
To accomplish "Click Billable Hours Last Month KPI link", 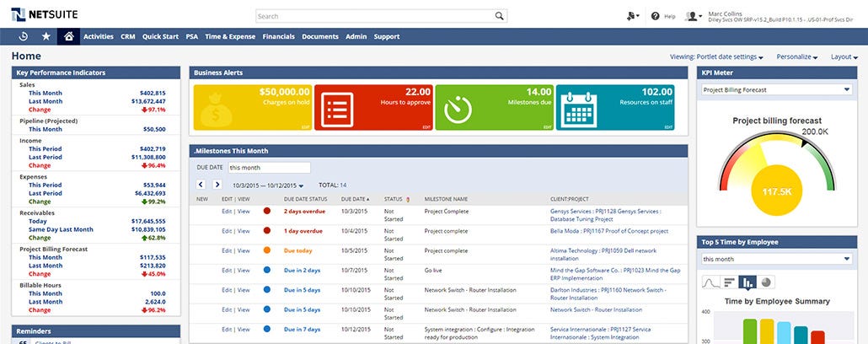I will tap(46, 302).
